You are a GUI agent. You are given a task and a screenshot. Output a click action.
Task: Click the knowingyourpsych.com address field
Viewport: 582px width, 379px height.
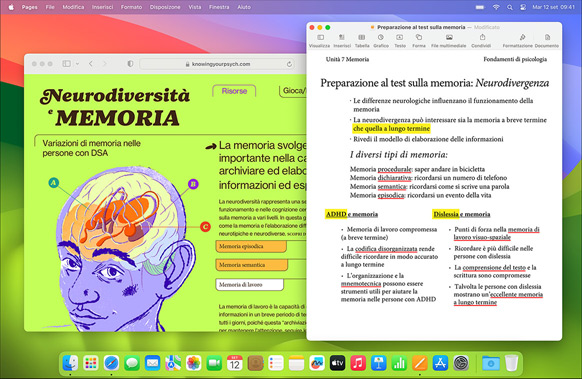[x=218, y=64]
